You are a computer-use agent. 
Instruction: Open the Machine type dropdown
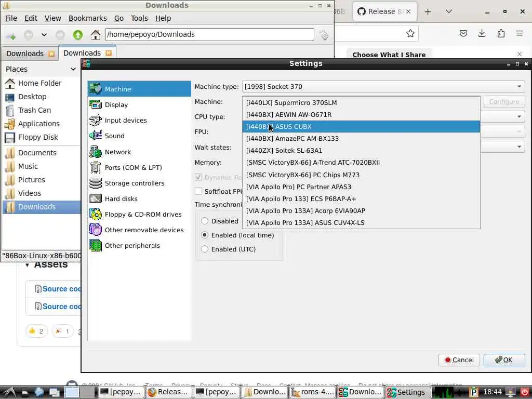pyautogui.click(x=383, y=87)
